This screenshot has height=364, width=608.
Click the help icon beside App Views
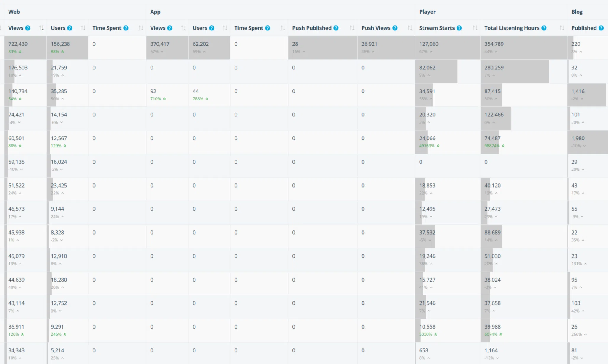tap(170, 28)
